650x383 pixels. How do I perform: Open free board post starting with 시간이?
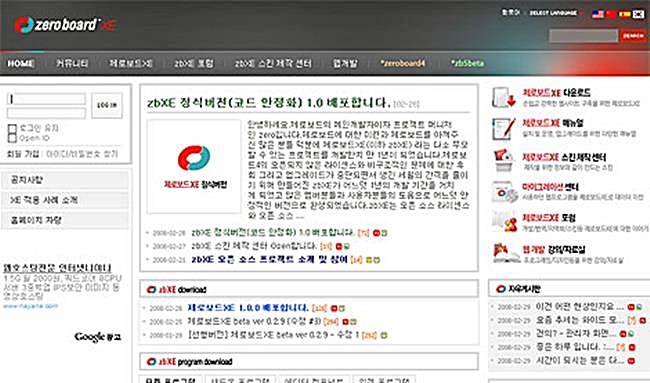click(580, 360)
